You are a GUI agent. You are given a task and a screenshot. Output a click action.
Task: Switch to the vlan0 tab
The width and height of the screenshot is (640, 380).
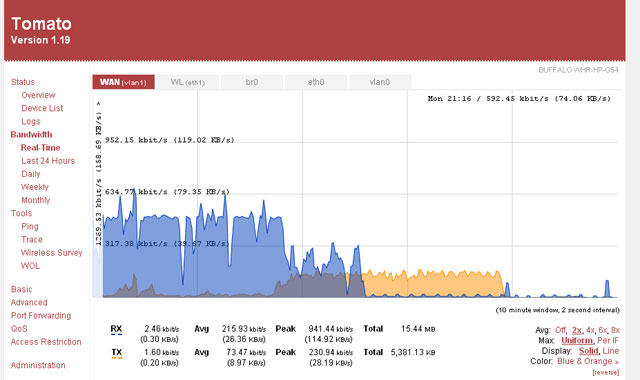click(380, 82)
